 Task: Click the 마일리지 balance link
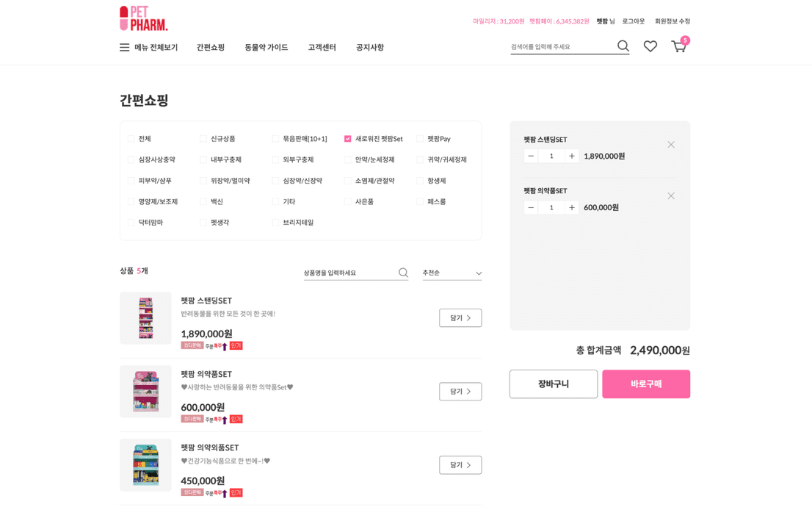[499, 21]
